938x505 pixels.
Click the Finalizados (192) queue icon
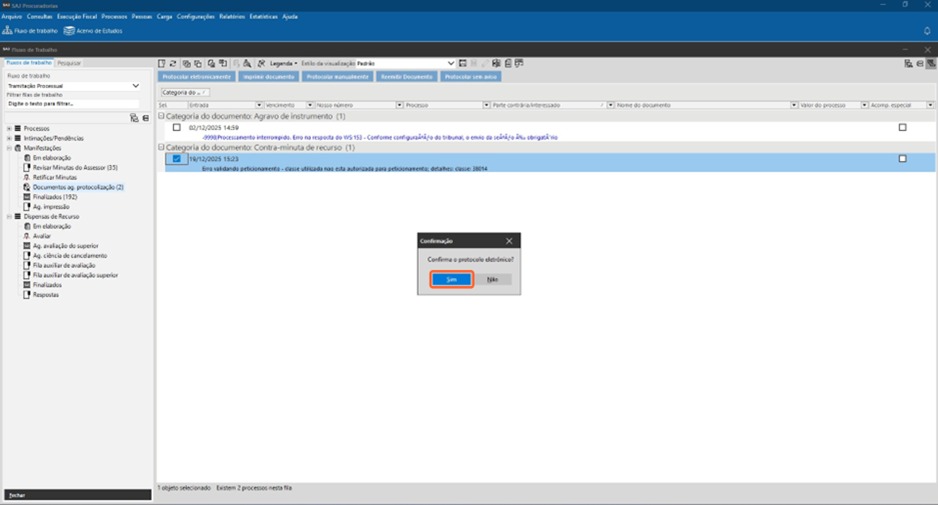pos(27,197)
